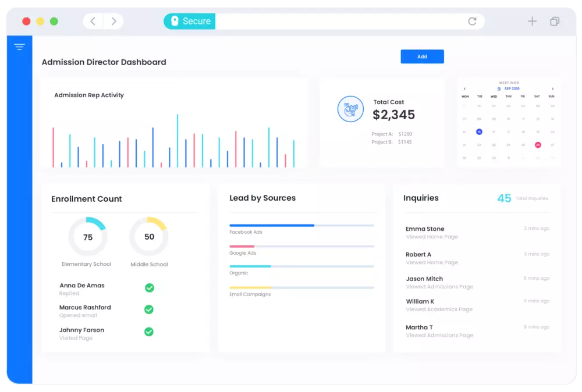Screen dimensions: 582x392
Task: Open a new tab with the plus icon
Action: point(532,22)
